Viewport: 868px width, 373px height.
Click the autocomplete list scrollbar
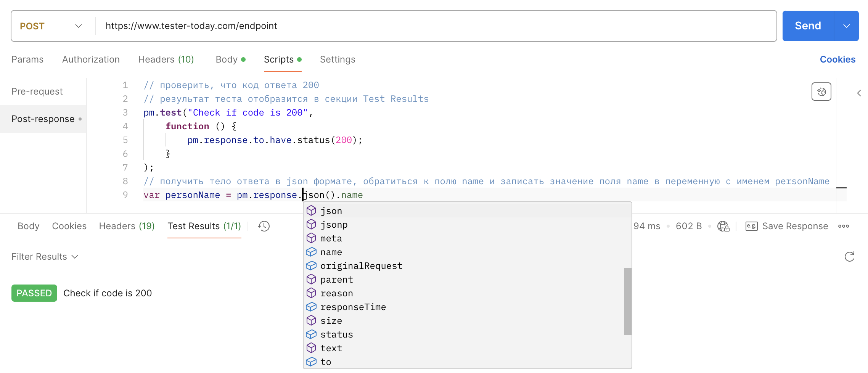tap(627, 301)
